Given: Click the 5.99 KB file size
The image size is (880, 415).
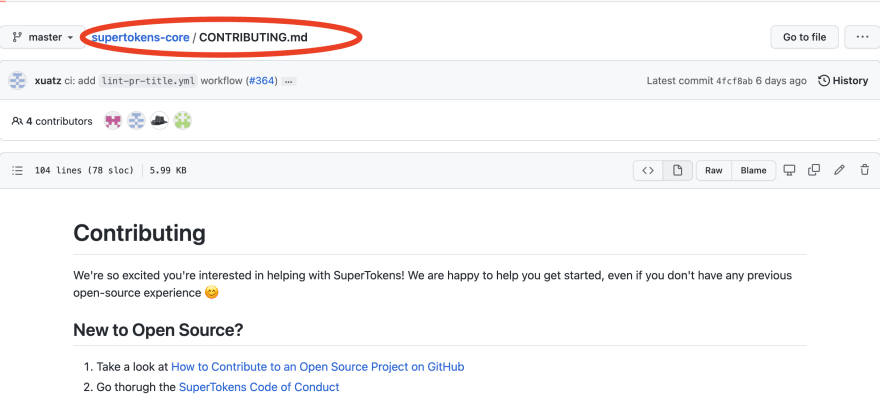Looking at the screenshot, I should 168,170.
